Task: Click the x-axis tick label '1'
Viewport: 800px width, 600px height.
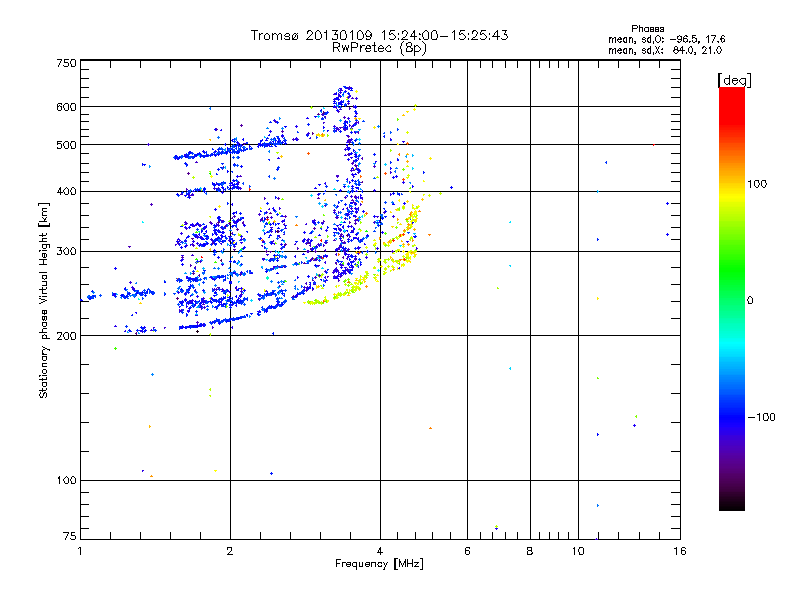Action: pos(80,551)
